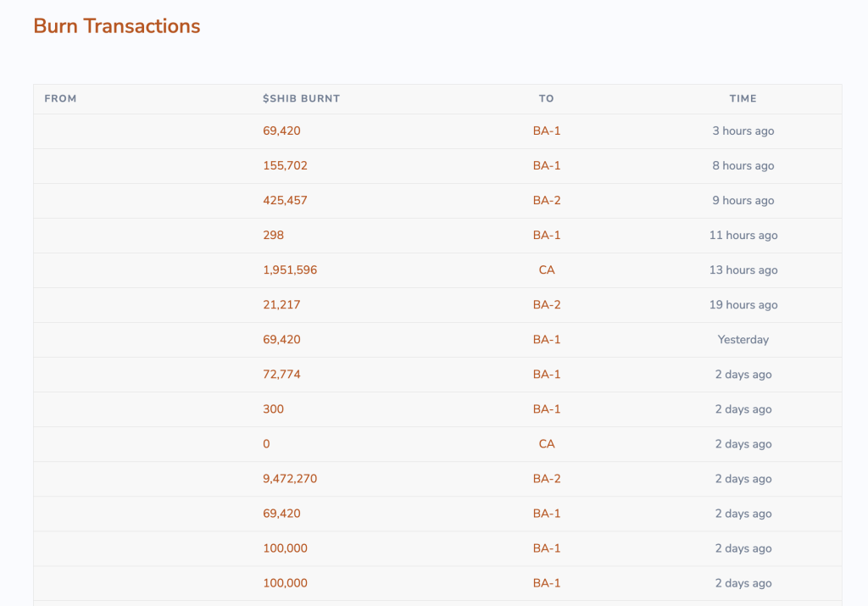
Task: Open the zero-amount CA transaction
Action: (265, 443)
